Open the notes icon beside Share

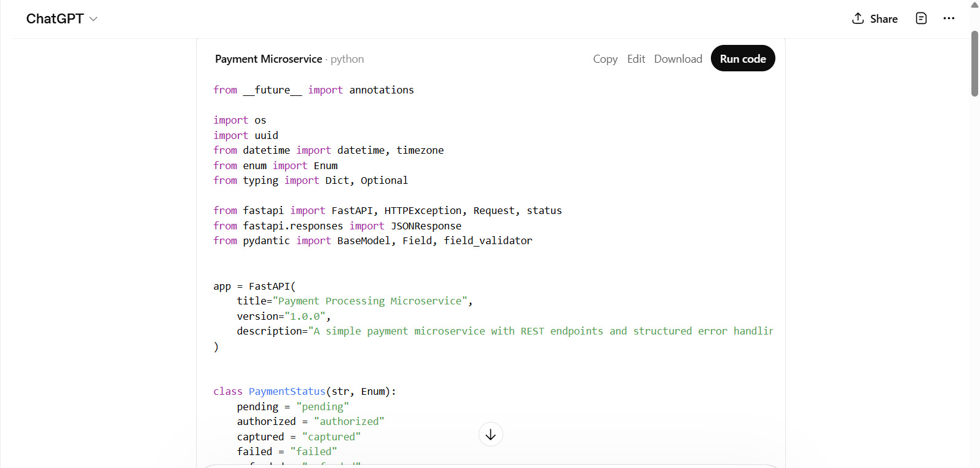(921, 18)
